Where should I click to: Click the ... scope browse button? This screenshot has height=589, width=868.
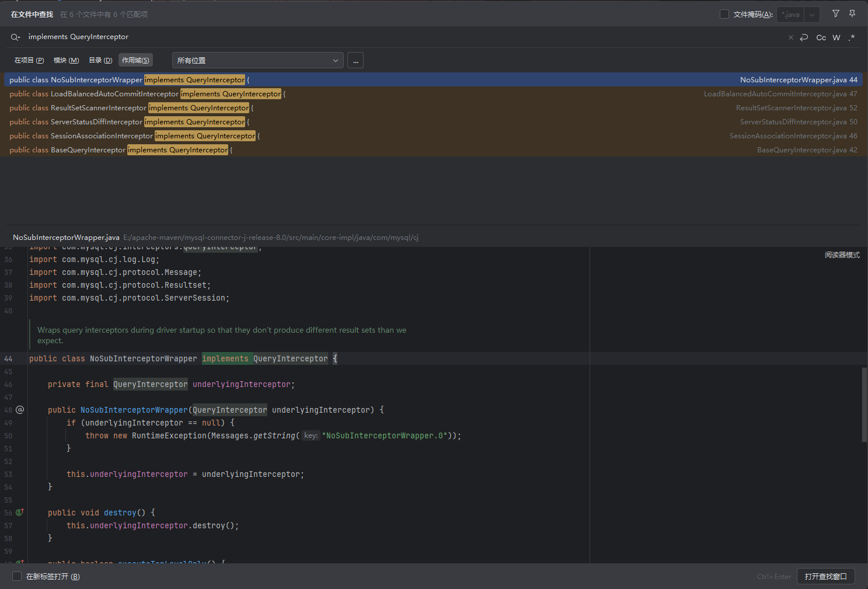355,60
